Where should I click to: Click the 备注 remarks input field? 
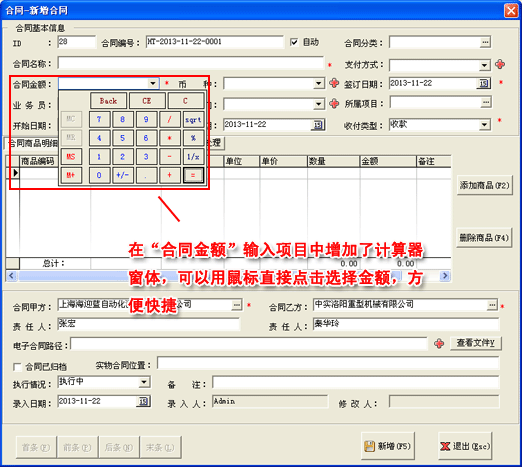tap(356, 383)
